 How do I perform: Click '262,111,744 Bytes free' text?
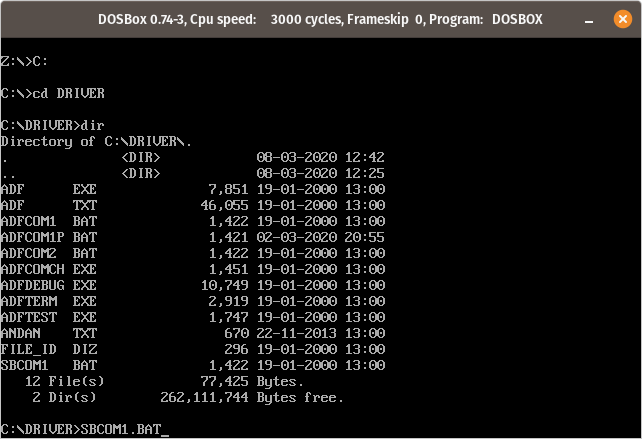click(x=251, y=398)
